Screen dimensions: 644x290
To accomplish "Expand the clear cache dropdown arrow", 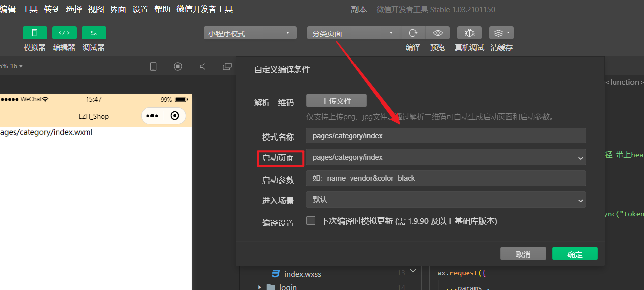I will [x=508, y=33].
